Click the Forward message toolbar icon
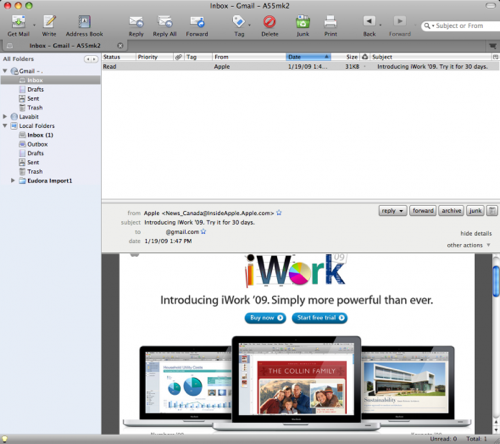The height and width of the screenshot is (444, 500). [x=197, y=22]
